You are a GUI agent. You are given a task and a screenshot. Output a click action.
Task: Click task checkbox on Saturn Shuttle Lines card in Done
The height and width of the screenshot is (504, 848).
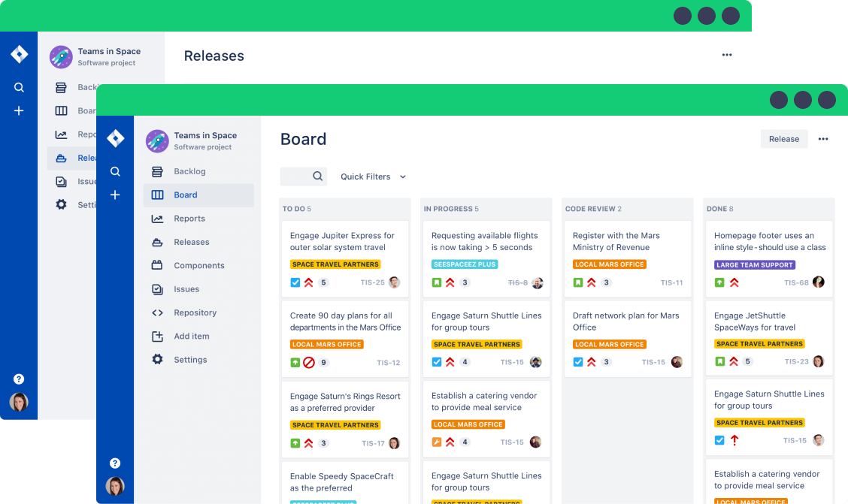click(719, 440)
